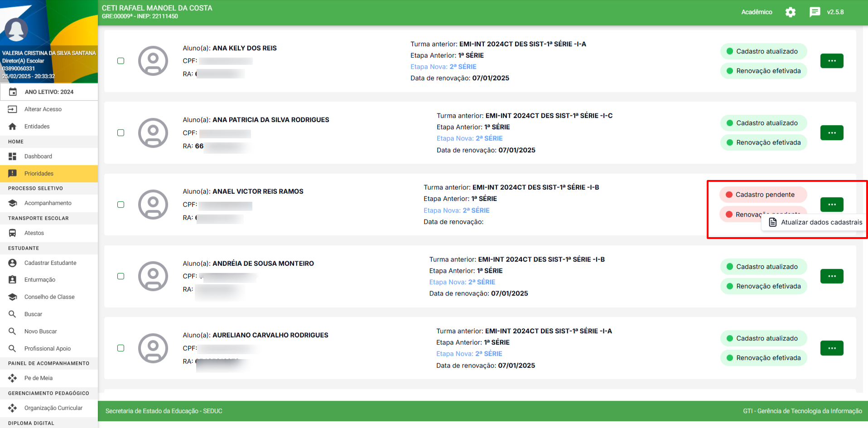Choose Atualizar dados cadastrais menu option
Image resolution: width=868 pixels, height=428 pixels.
coord(816,222)
